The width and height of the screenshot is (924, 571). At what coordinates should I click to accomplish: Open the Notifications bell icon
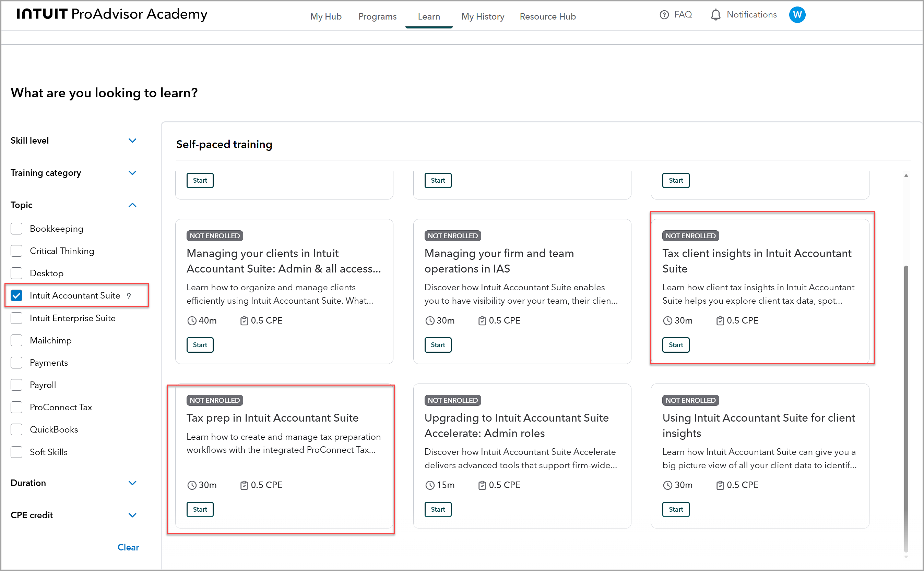point(715,15)
